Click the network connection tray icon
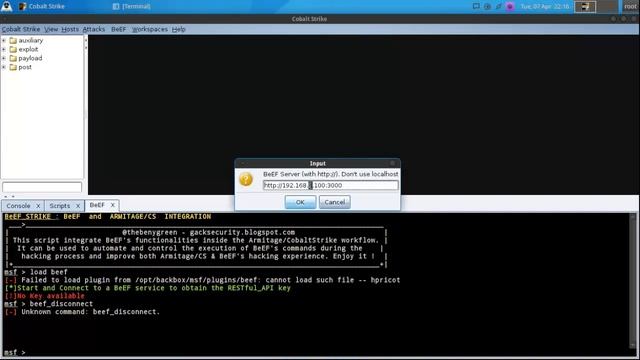This screenshot has height=360, width=640. point(498,6)
